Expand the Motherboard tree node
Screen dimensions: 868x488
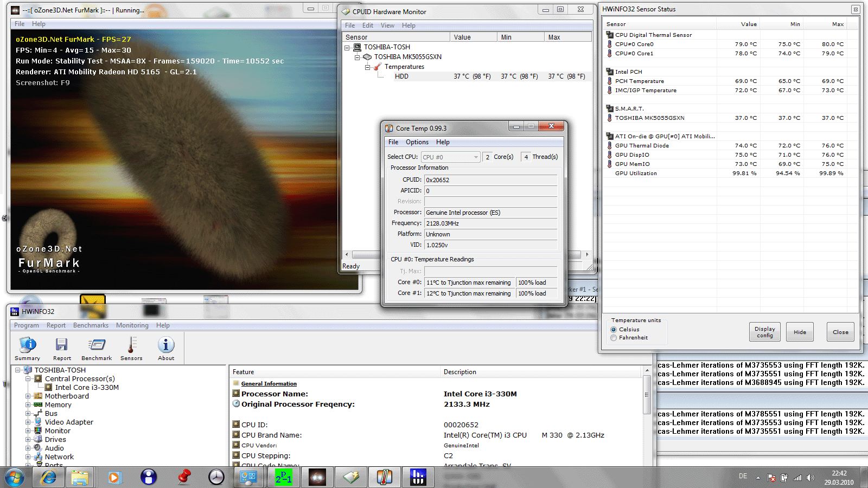(28, 396)
